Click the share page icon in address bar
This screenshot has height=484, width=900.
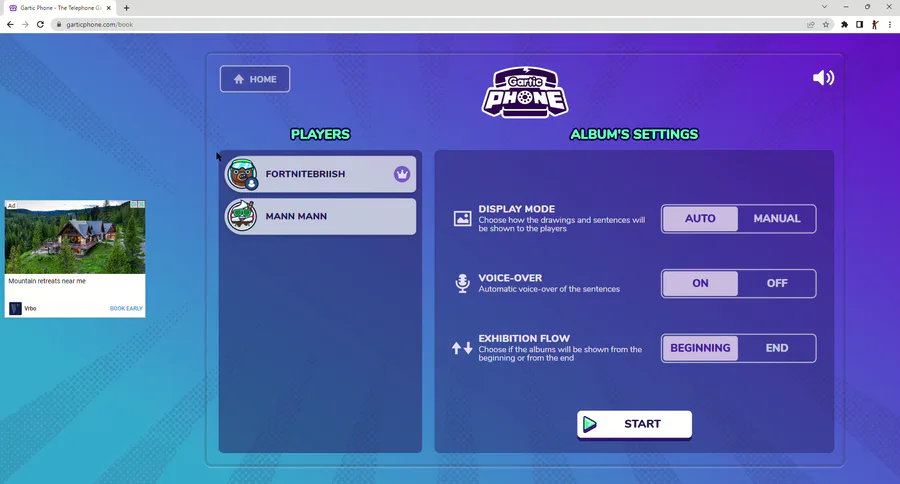pyautogui.click(x=810, y=25)
